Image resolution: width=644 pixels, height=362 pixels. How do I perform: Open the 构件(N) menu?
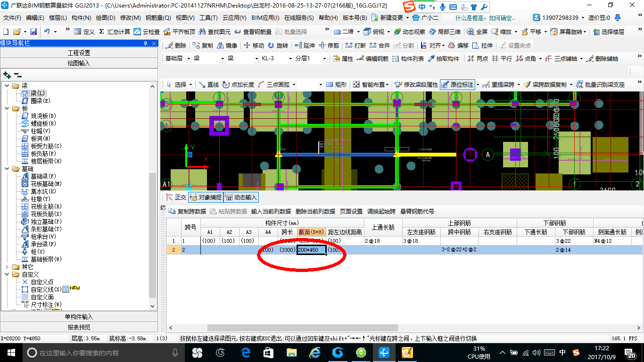tap(82, 18)
